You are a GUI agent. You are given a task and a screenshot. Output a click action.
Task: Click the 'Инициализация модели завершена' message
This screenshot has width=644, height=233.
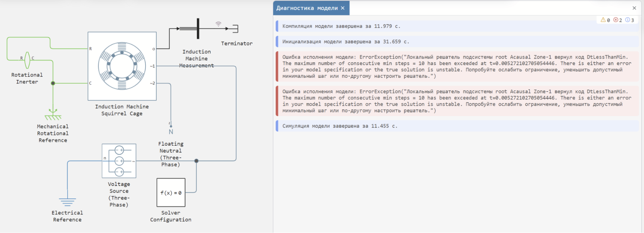point(457,42)
